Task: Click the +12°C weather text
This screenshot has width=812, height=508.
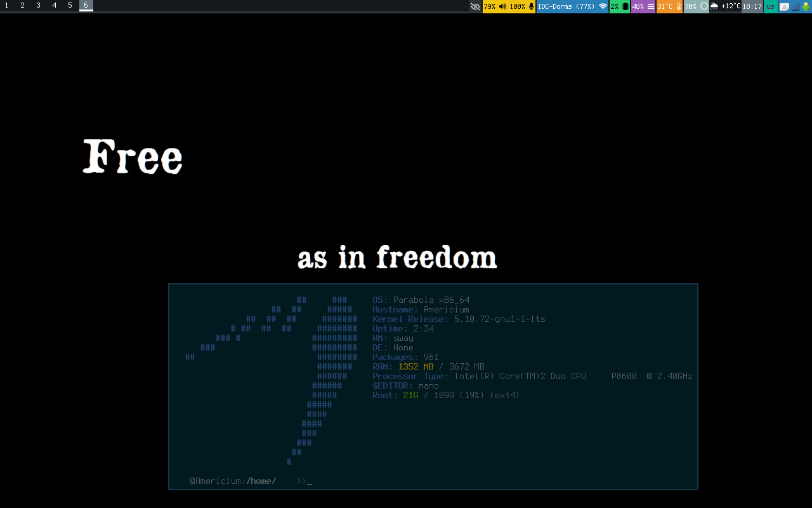Action: tap(731, 6)
